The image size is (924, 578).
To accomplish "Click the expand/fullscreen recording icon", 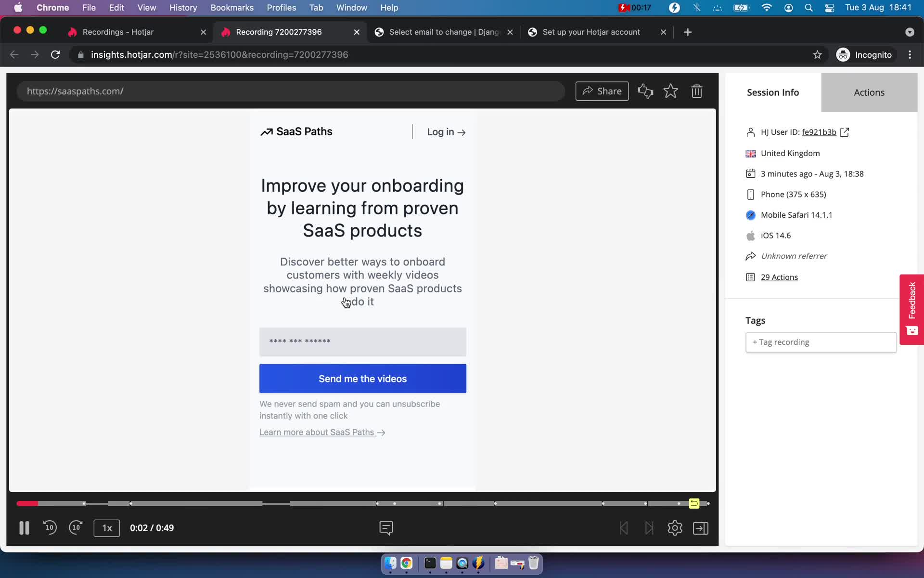I will (x=701, y=527).
